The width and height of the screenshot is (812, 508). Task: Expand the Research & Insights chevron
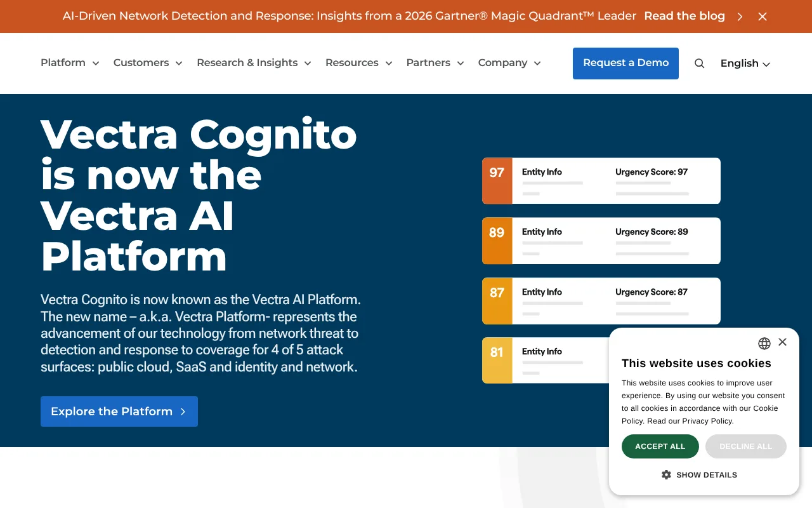click(308, 63)
